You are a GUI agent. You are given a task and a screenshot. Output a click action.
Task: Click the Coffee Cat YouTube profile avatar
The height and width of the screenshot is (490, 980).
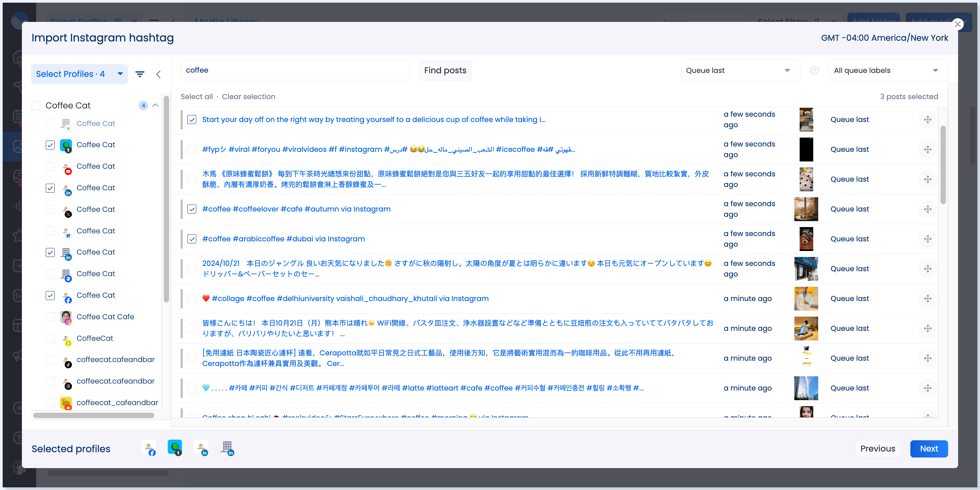coord(67,167)
